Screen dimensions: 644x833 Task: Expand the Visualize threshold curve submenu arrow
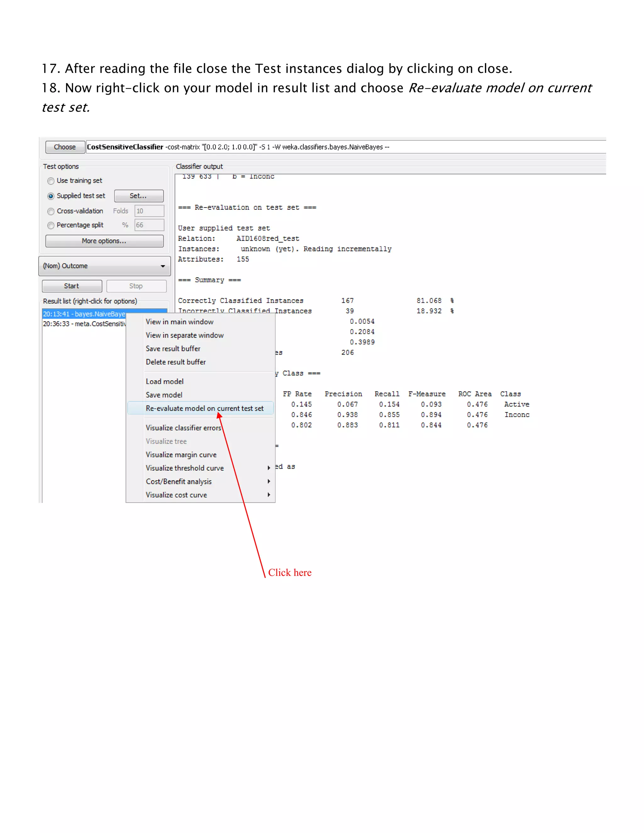click(269, 468)
